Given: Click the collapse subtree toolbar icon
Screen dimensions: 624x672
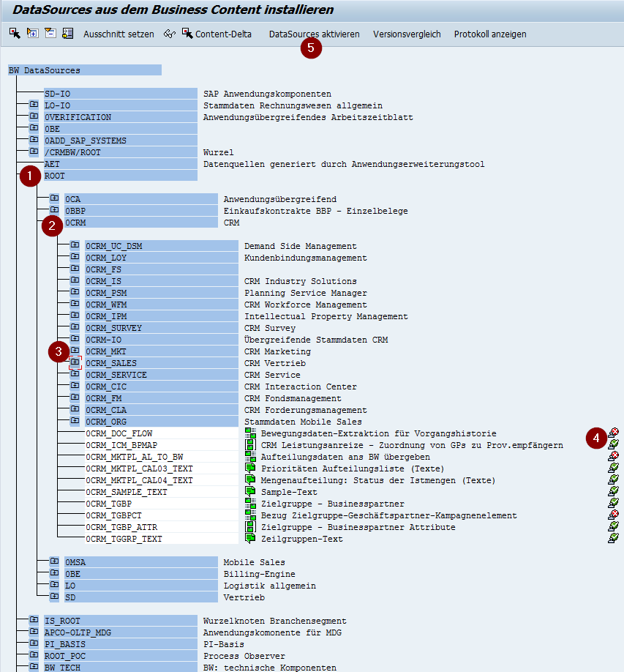Looking at the screenshot, I should pos(50,33).
